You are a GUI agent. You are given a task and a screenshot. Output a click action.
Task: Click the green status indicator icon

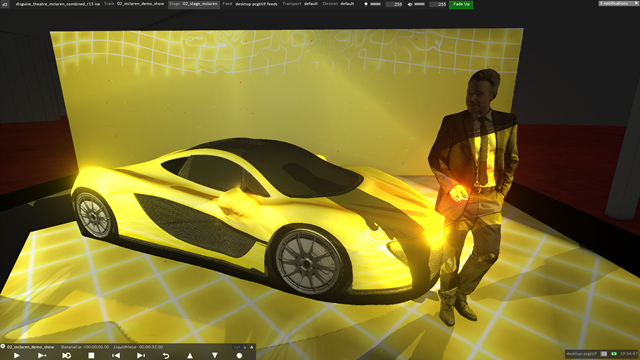click(x=613, y=353)
